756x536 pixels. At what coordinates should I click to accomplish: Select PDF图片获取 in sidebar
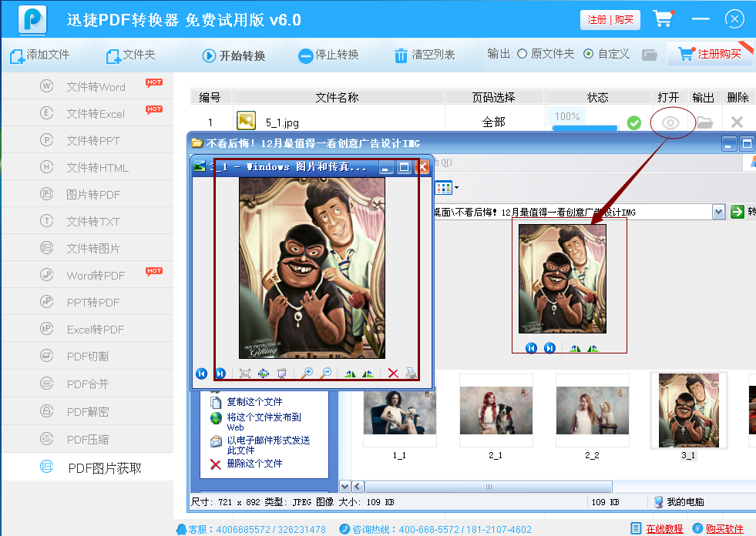87,467
